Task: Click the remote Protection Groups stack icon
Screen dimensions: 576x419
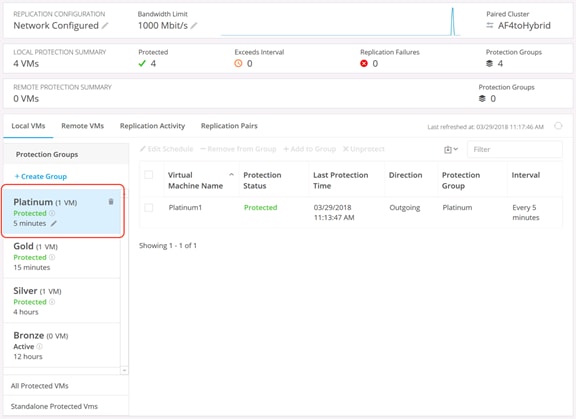Action: [482, 98]
